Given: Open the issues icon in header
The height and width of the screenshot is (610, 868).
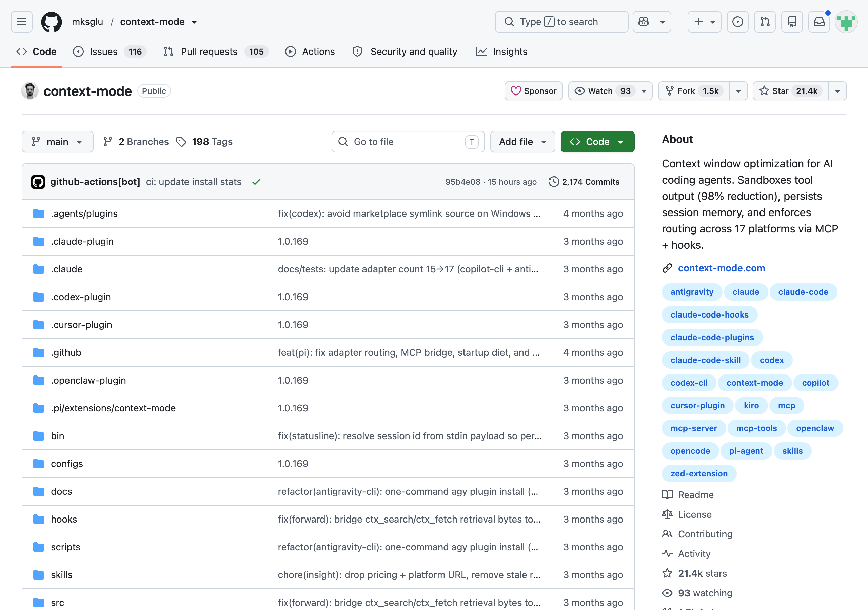Looking at the screenshot, I should 737,22.
